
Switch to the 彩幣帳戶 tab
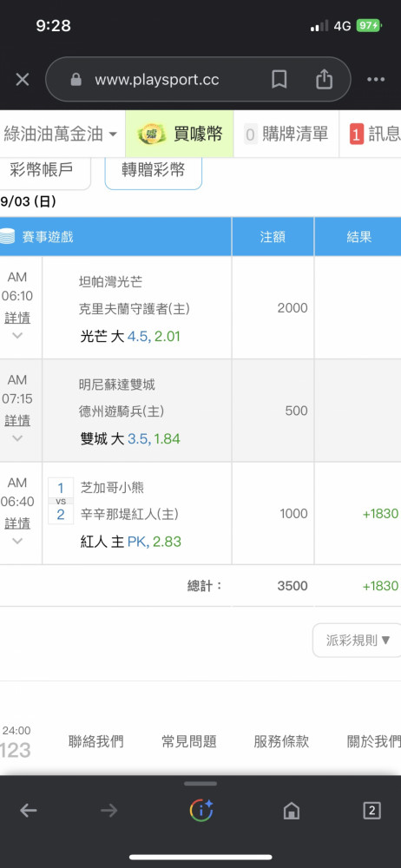42,170
